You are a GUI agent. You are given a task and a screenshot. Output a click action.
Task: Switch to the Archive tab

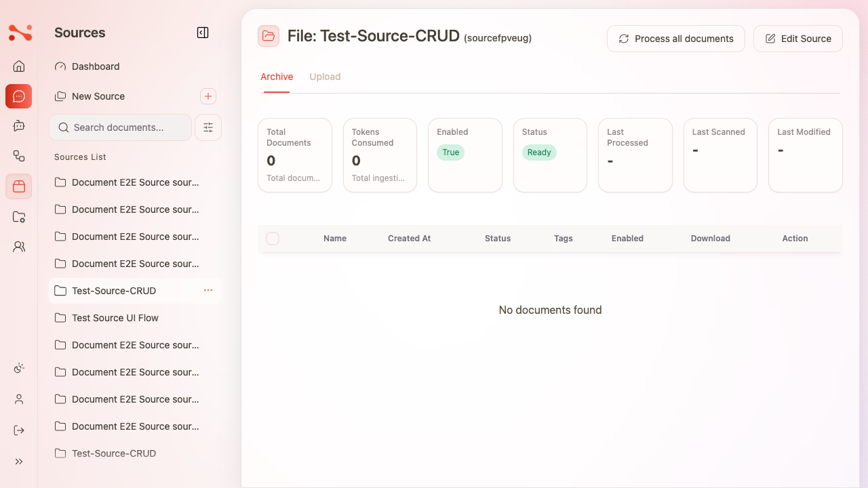(277, 77)
